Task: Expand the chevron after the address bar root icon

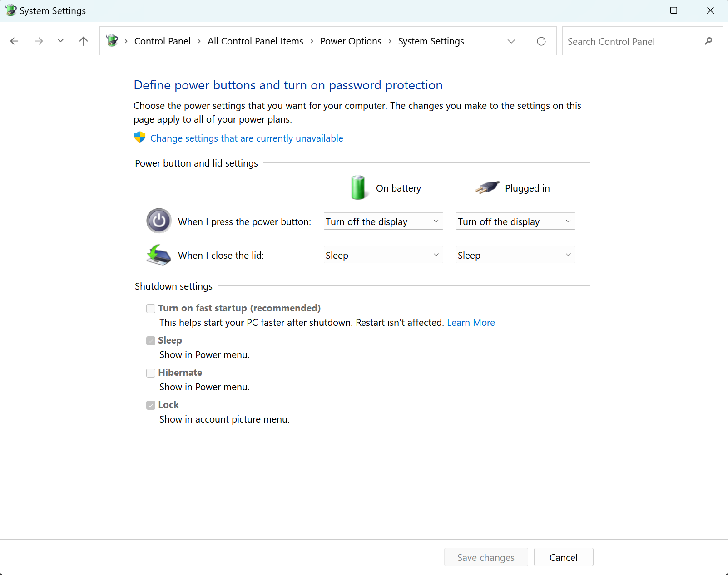Action: click(126, 41)
